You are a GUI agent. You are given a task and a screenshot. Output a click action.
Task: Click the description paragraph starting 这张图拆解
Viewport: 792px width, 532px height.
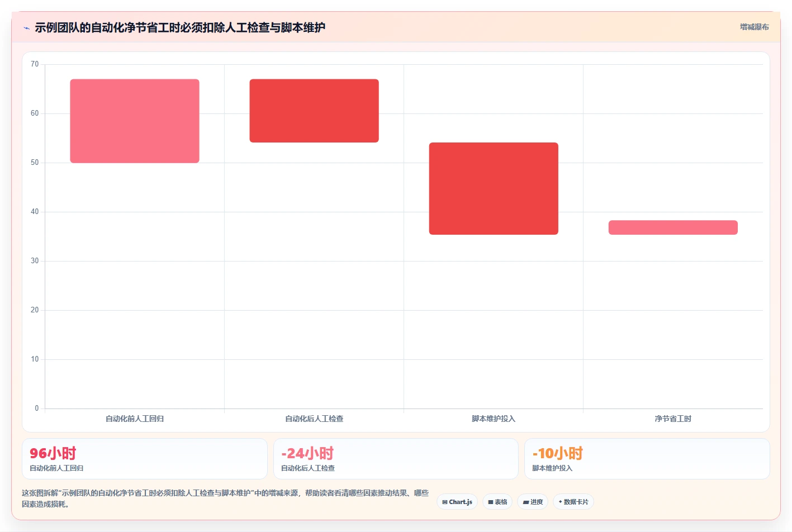pos(225,498)
